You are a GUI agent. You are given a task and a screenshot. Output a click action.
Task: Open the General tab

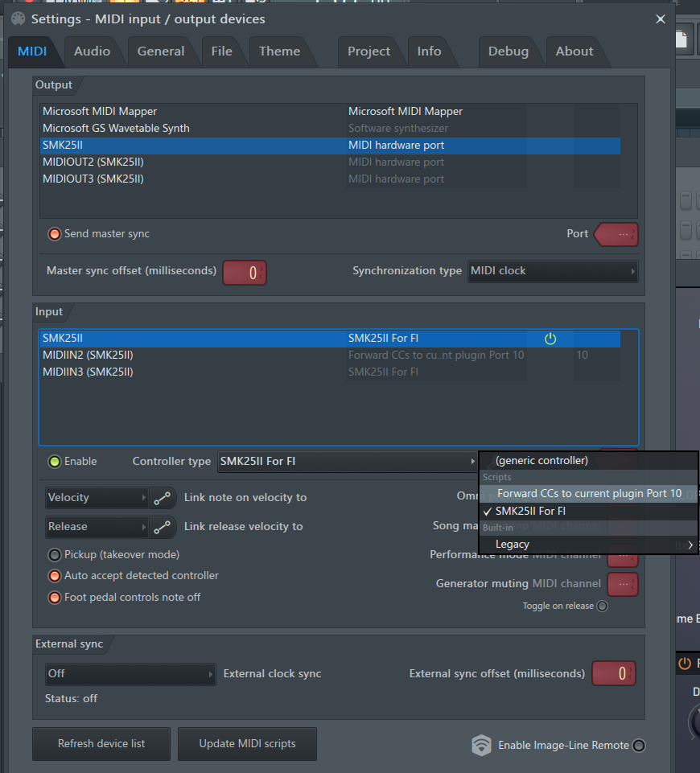[x=161, y=51]
